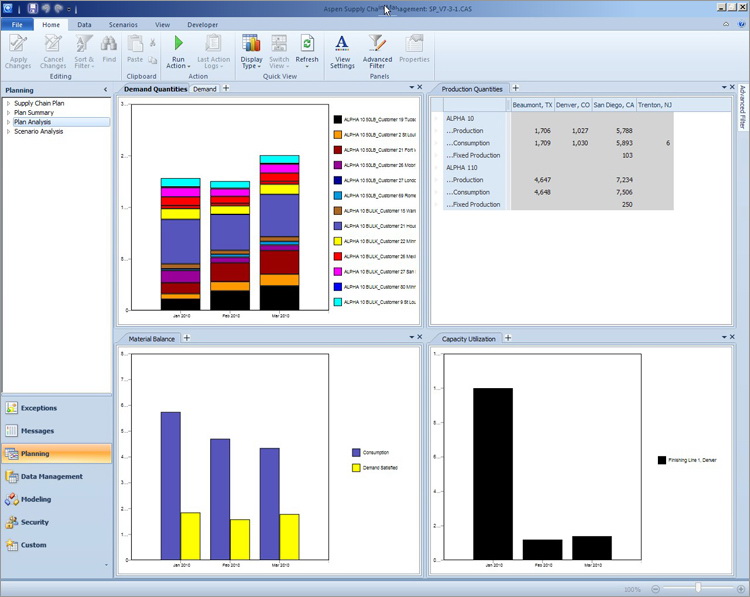
Task: Click the zoom slider handle
Action: 698,587
